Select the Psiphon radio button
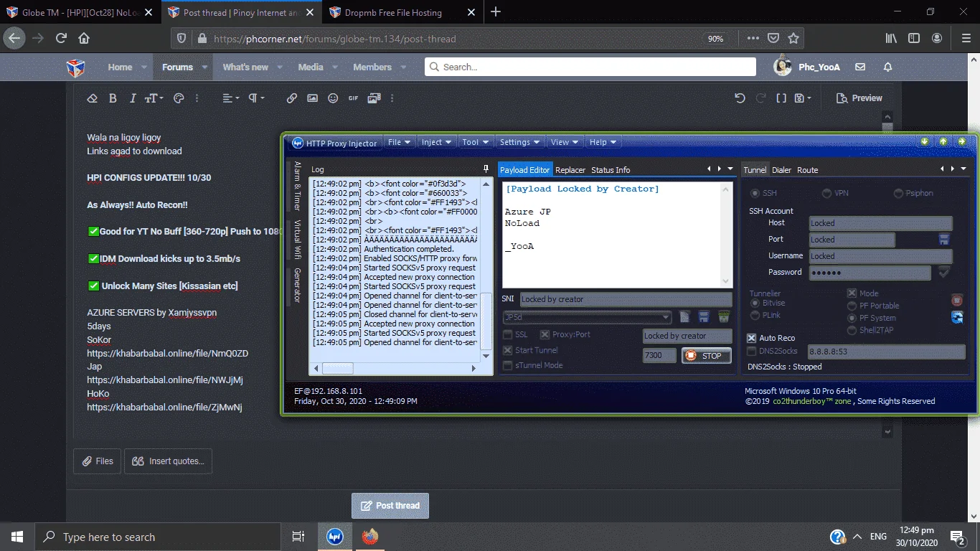980x551 pixels. pos(898,193)
